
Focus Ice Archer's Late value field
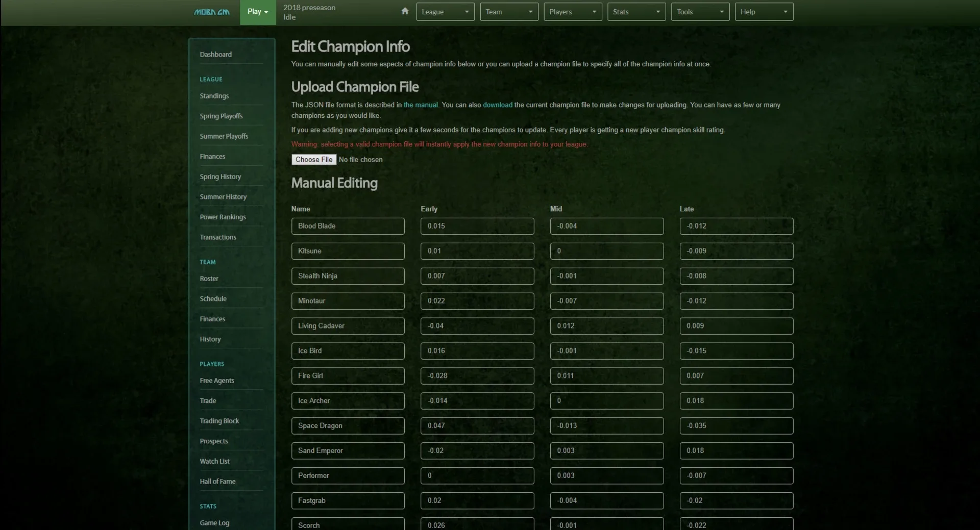point(736,401)
